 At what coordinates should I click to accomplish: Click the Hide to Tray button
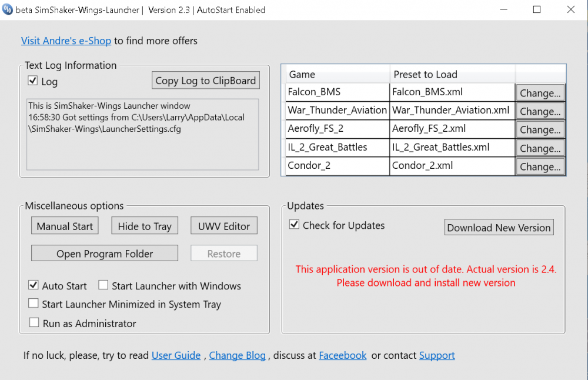[x=145, y=226]
